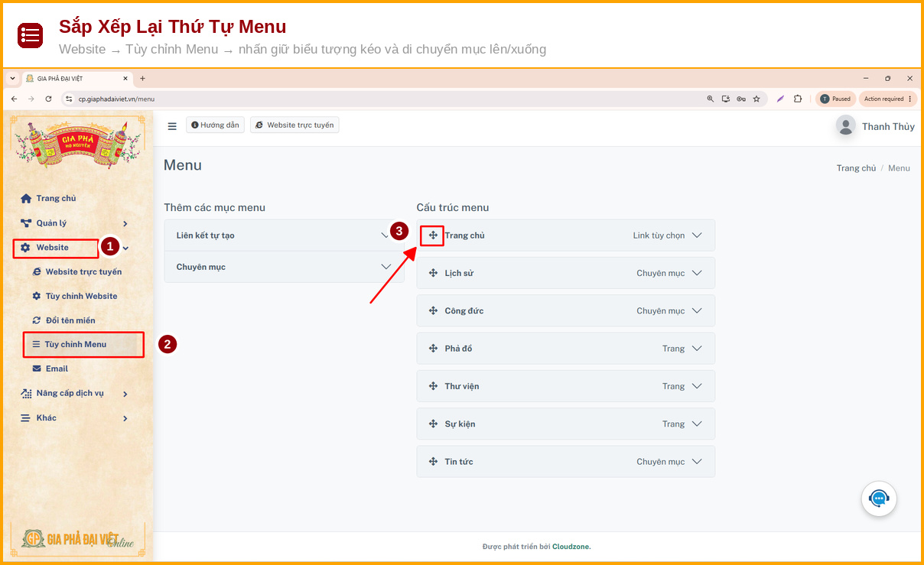Screen dimensions: 924x565
Task: Open the Email sidebar item
Action: click(50, 369)
